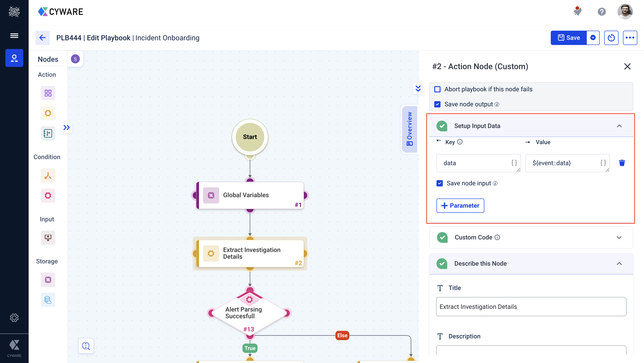
Task: Click the Add Parameter button
Action: [x=460, y=205]
